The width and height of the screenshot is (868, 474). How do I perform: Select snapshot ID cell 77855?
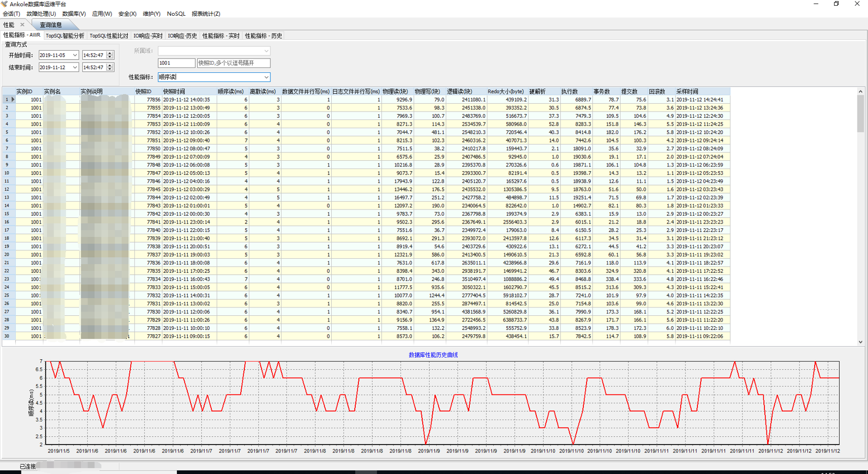148,108
